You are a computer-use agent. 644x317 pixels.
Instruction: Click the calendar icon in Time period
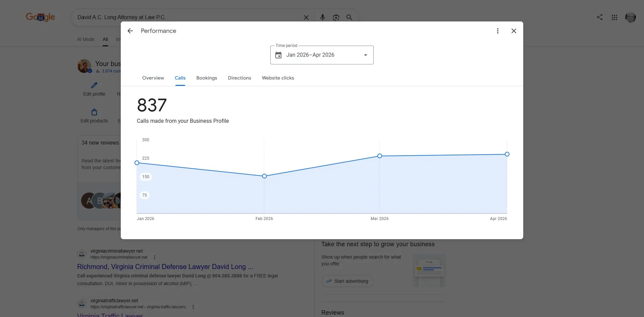[278, 55]
